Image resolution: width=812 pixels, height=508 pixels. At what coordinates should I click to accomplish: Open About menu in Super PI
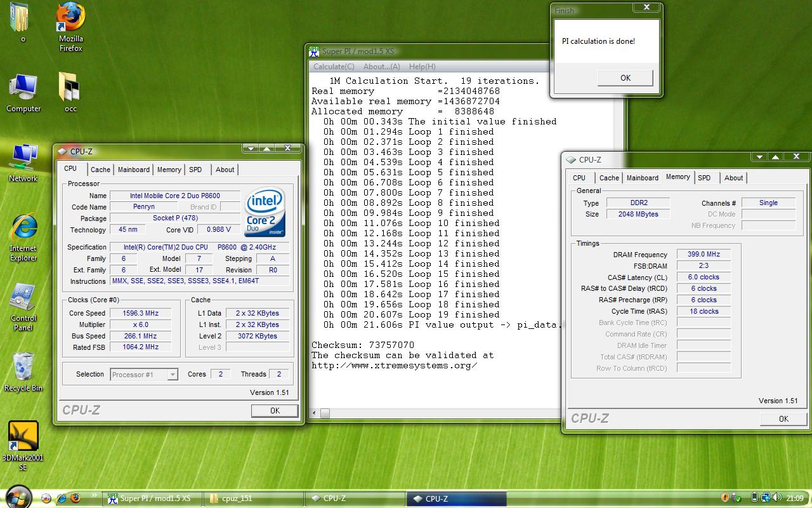click(x=382, y=66)
